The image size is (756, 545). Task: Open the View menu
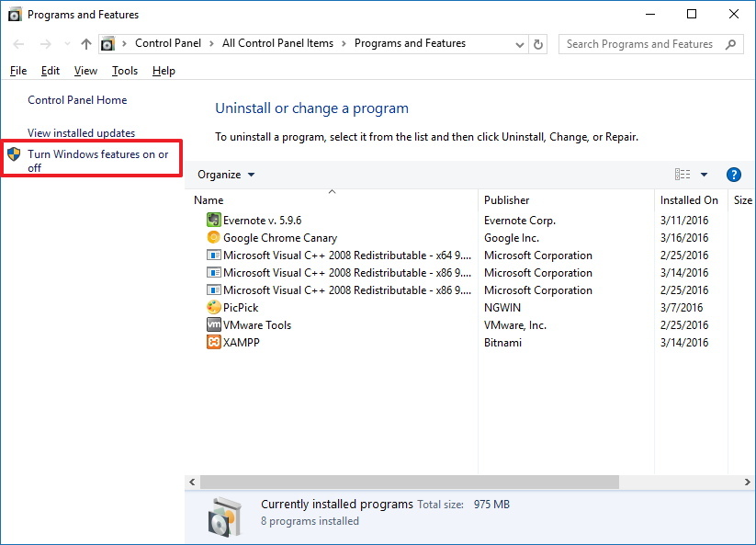pos(85,70)
